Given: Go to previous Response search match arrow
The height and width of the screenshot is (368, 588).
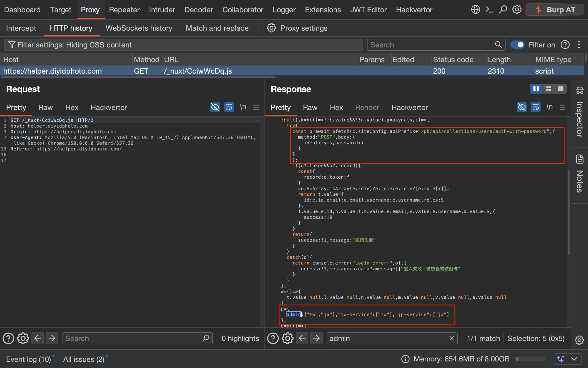Looking at the screenshot, I should pos(302,338).
